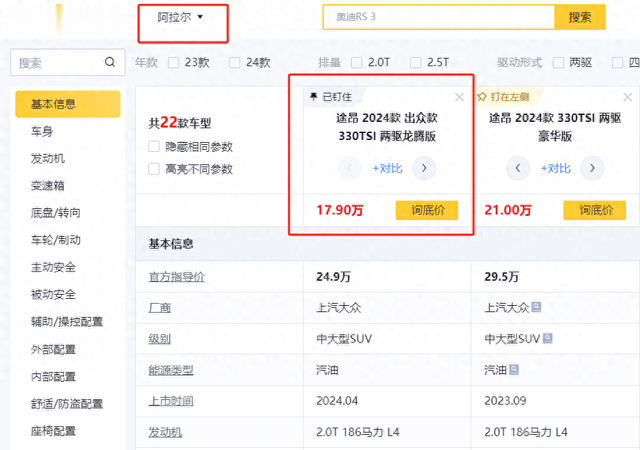Click previous arrow on 豪华版 card
640x450 pixels.
click(x=518, y=168)
